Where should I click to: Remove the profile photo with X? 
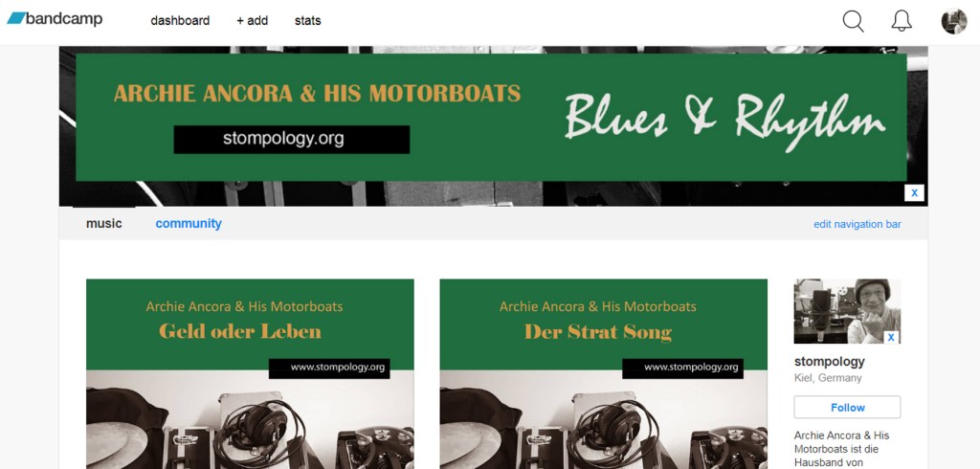pos(891,337)
